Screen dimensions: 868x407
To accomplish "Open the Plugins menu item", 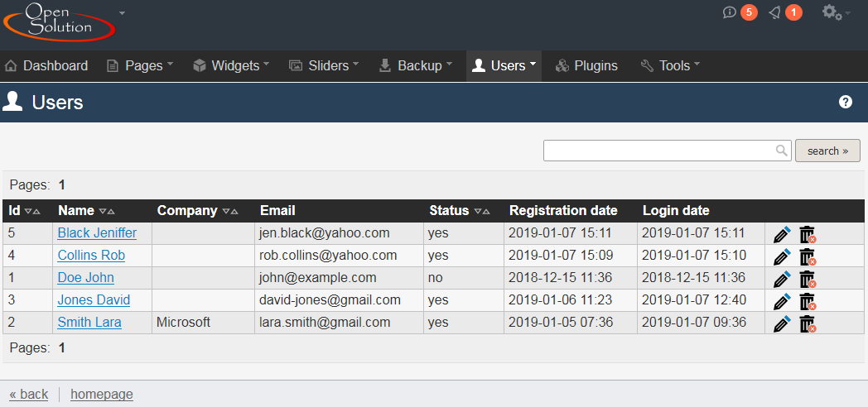I will 586,65.
